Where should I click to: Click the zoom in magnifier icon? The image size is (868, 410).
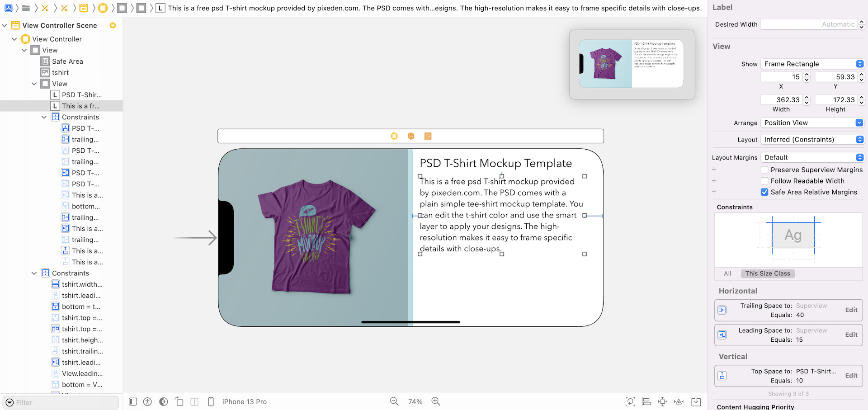click(x=436, y=401)
